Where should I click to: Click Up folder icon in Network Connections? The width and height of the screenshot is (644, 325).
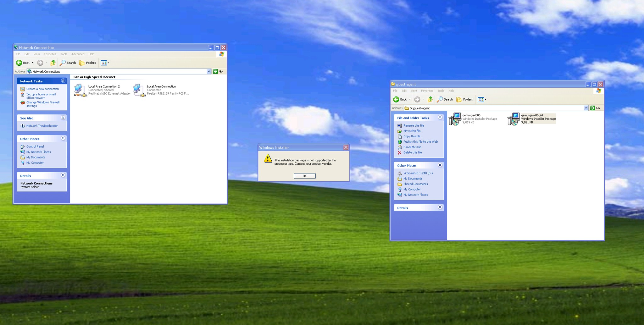53,63
